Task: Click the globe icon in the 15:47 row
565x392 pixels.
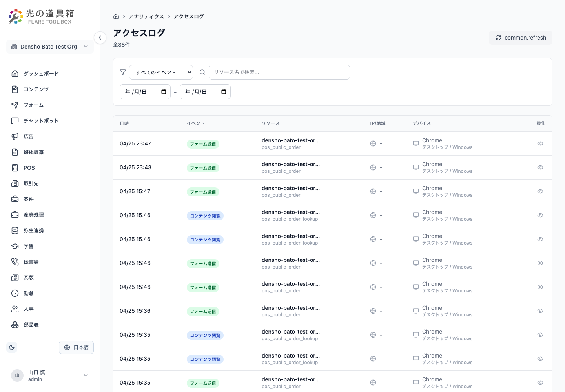Action: [373, 191]
